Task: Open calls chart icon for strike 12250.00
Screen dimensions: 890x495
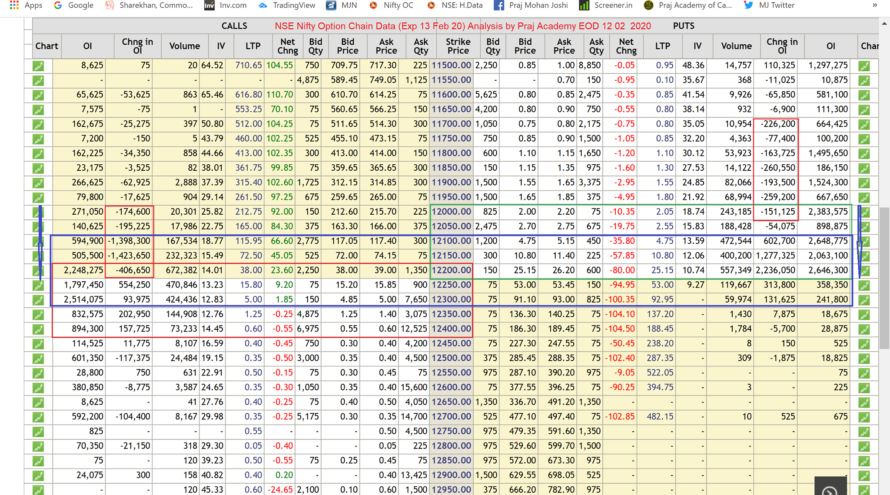Action: (38, 286)
